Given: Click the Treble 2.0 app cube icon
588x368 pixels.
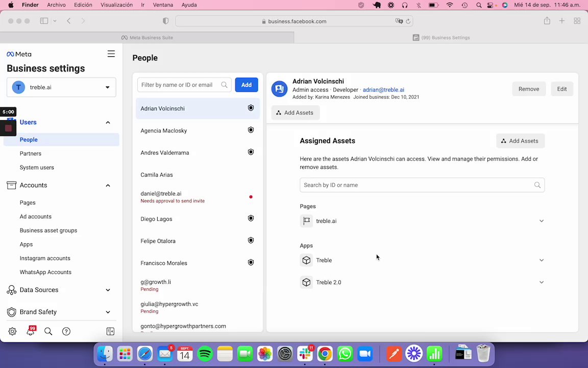Looking at the screenshot, I should tap(306, 282).
